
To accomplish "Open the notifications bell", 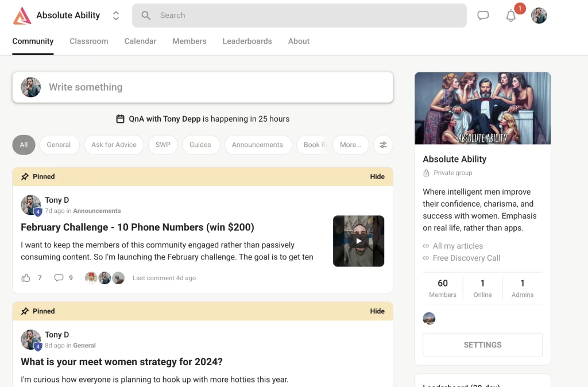I will point(510,16).
